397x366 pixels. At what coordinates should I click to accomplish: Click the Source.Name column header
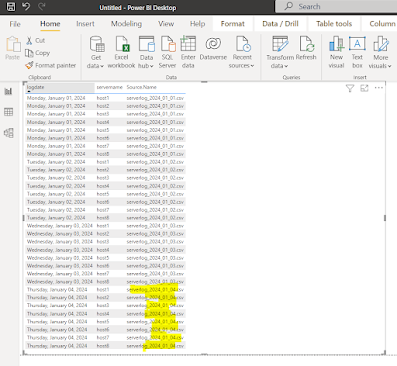142,87
